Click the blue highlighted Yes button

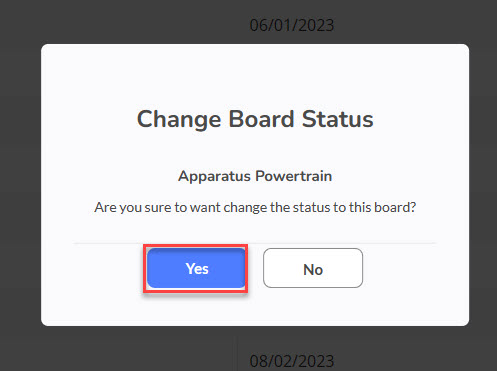point(196,268)
